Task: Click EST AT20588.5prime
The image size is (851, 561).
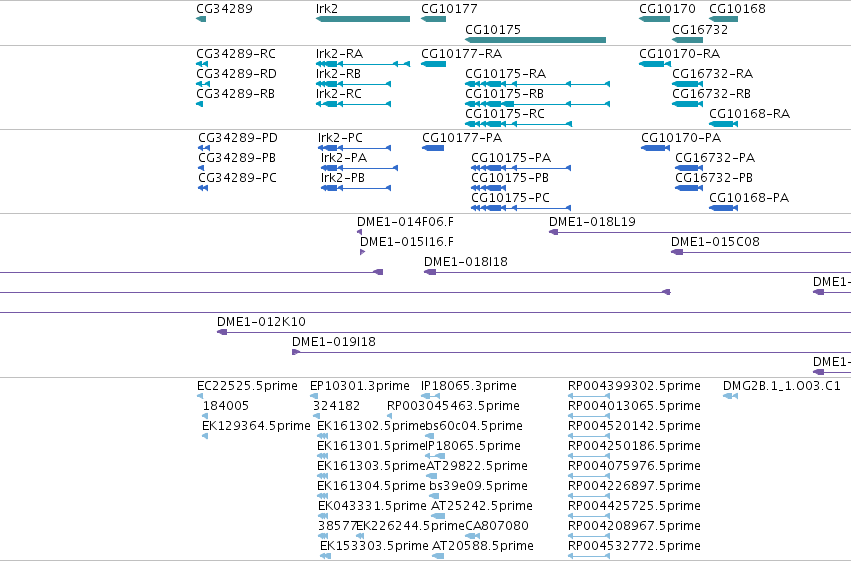Action: click(483, 546)
